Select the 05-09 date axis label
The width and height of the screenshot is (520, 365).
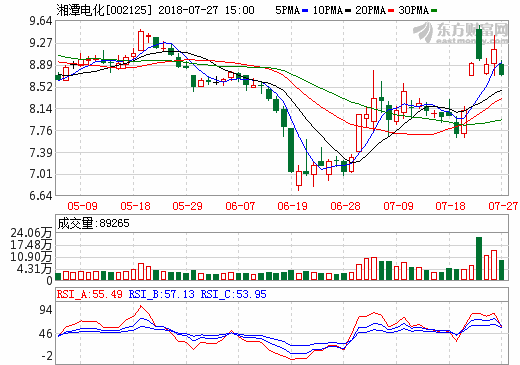coord(82,206)
